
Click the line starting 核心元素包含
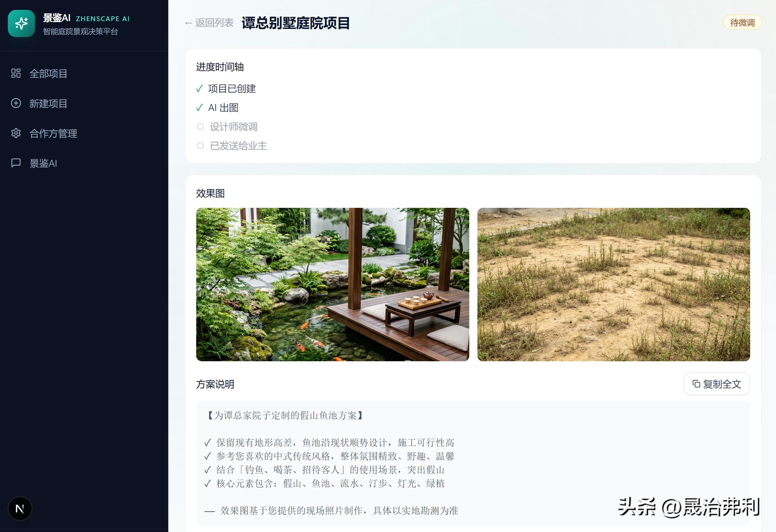click(324, 483)
